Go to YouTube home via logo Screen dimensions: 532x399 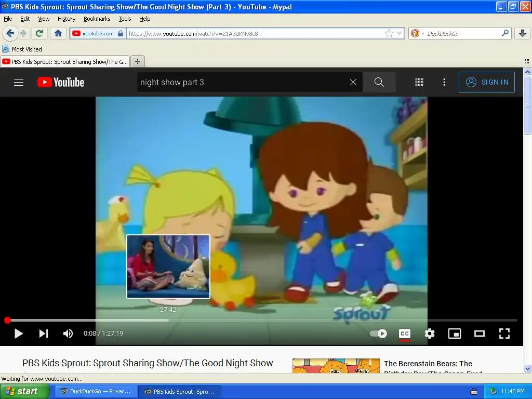[61, 82]
